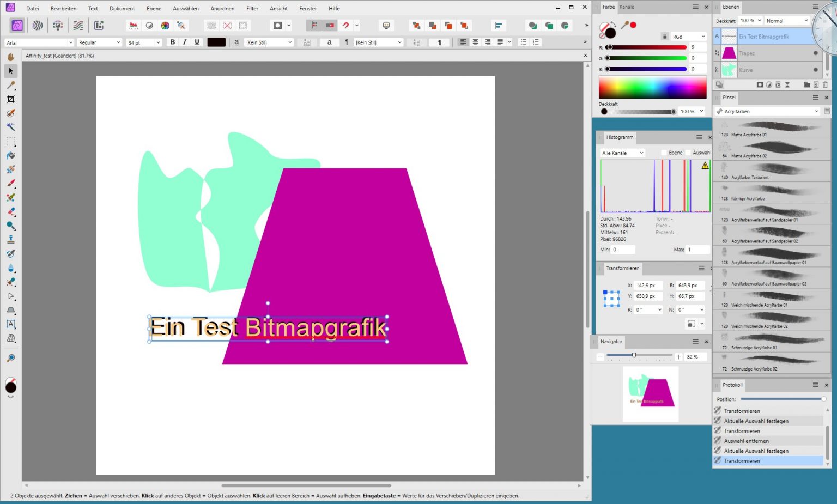The height and width of the screenshot is (504, 837).
Task: Click the Assistant options face icon
Action: (x=386, y=26)
